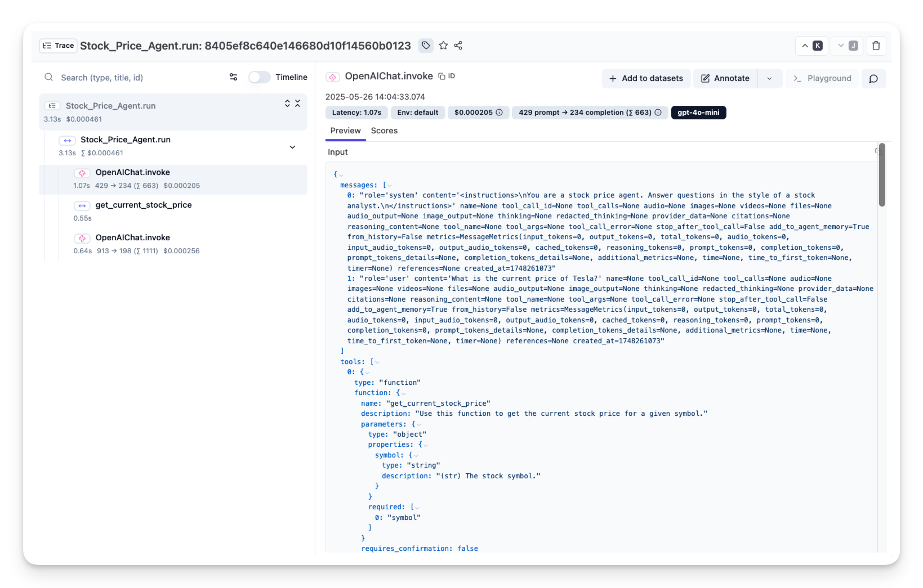The width and height of the screenshot is (923, 588).
Task: Click the cost info icon next to $0.000205
Action: click(499, 113)
